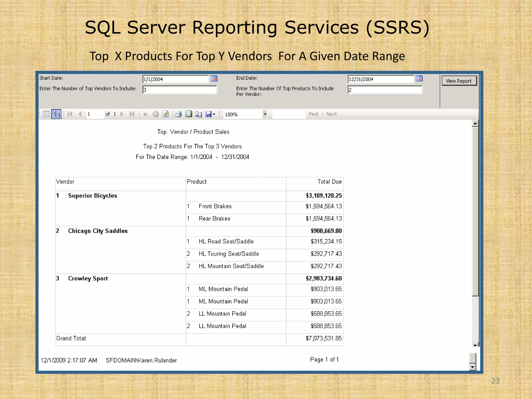Open the export format dropdown arrow

point(214,114)
